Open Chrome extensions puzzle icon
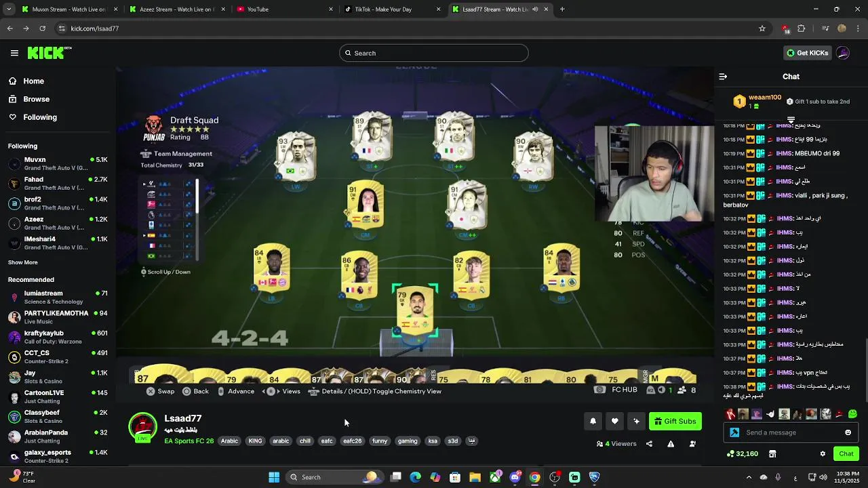Image resolution: width=868 pixels, height=488 pixels. click(802, 28)
